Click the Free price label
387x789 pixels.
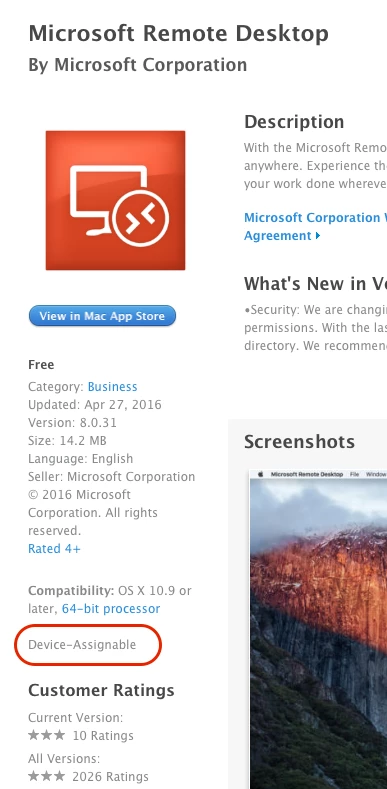41,364
